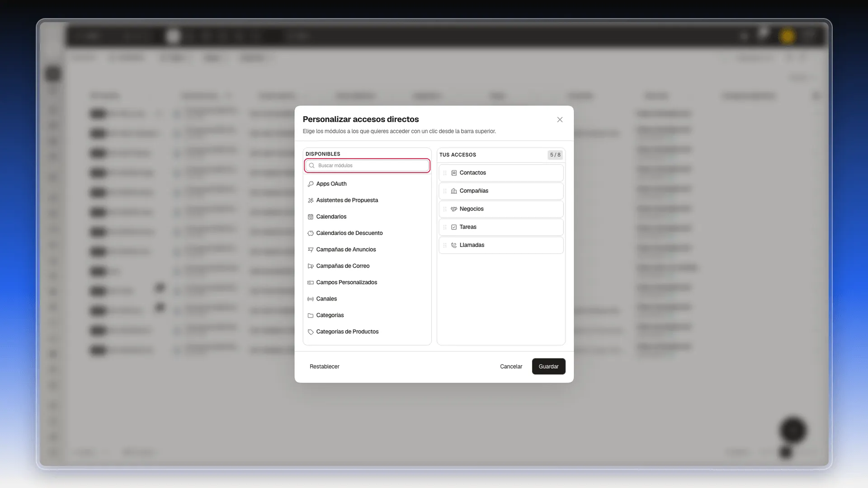868x488 pixels.
Task: Click the Llamadas phone icon
Action: pyautogui.click(x=454, y=245)
